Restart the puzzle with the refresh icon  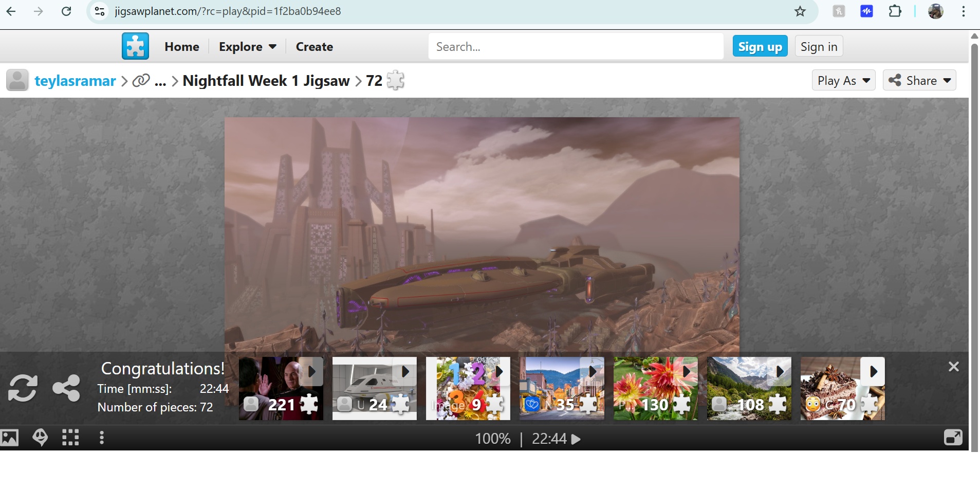[x=23, y=388]
